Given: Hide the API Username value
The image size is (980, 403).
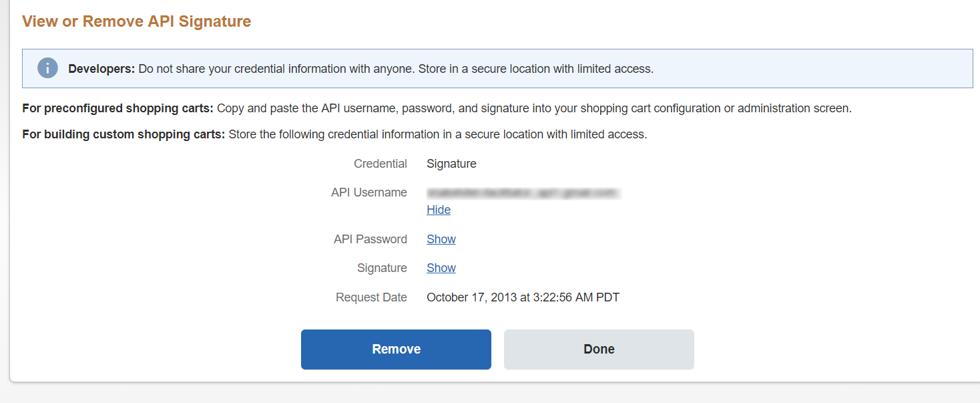Looking at the screenshot, I should [439, 210].
